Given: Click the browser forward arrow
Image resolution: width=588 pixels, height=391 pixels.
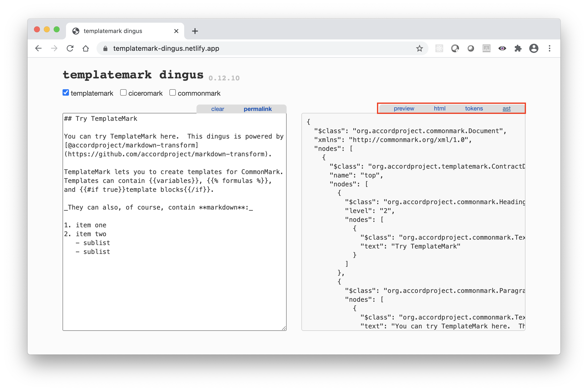Looking at the screenshot, I should coord(54,48).
